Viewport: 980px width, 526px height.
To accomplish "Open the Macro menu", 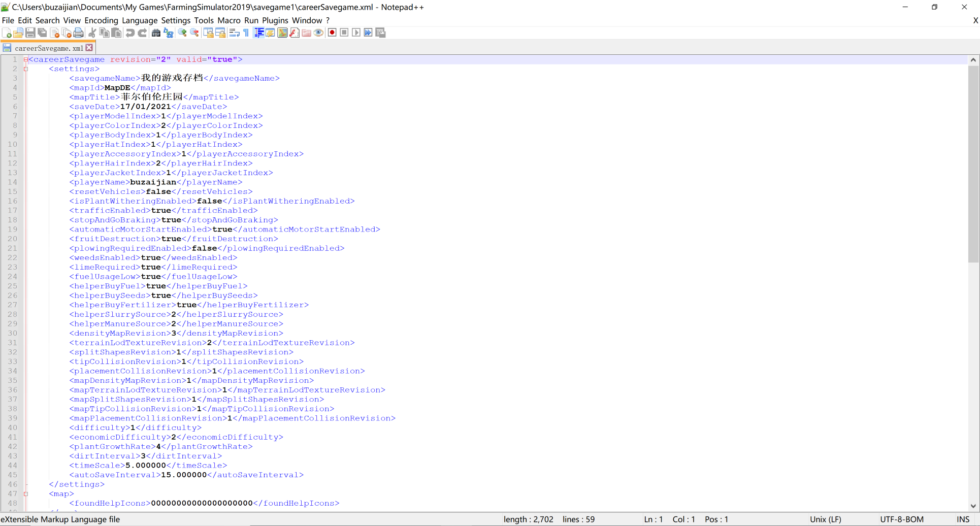I will pyautogui.click(x=229, y=20).
